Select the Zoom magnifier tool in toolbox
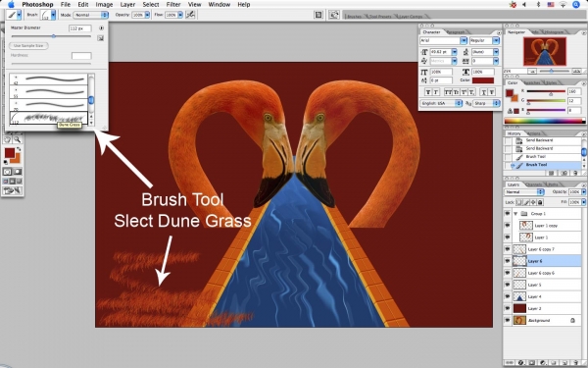 [x=18, y=139]
